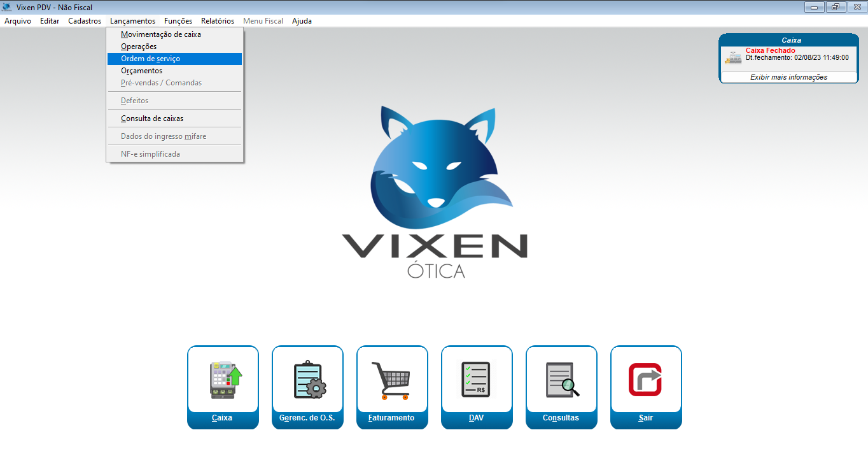This screenshot has height=458, width=868.
Task: Restore down the Vixen PDV window
Action: coord(835,7)
